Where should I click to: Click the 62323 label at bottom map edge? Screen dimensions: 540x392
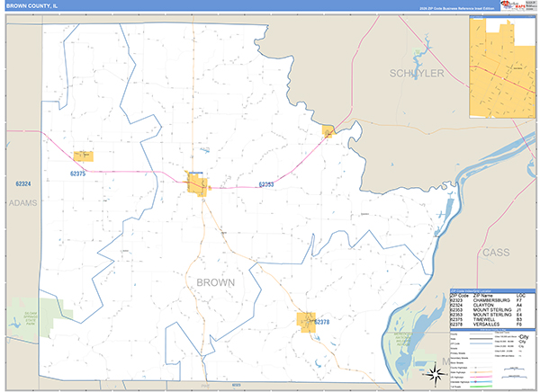(x=236, y=385)
